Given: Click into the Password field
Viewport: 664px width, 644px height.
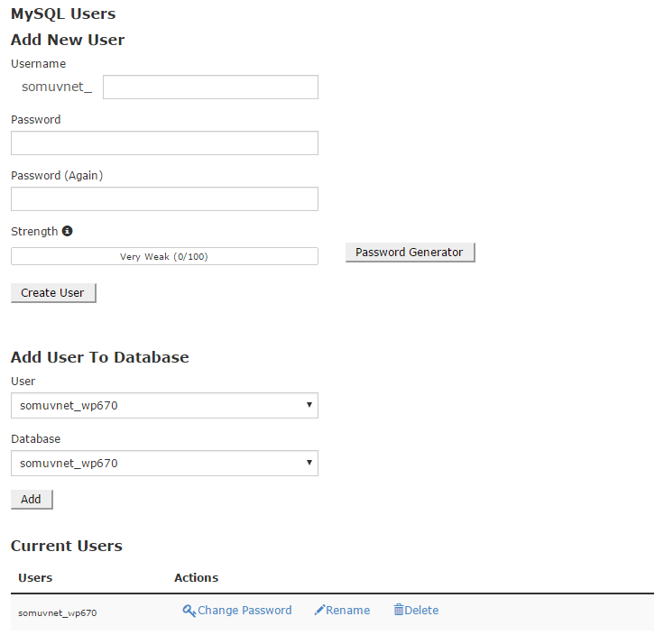Looking at the screenshot, I should click(164, 143).
